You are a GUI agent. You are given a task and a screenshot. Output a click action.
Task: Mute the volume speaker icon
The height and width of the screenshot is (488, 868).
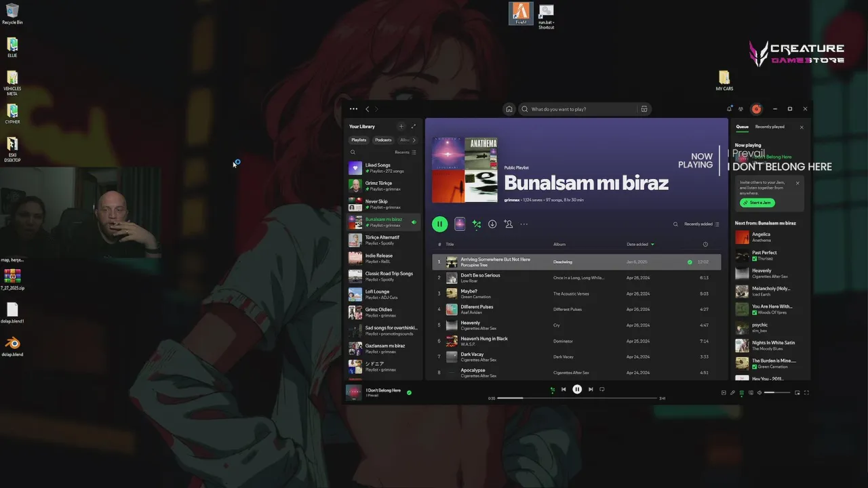[759, 392]
